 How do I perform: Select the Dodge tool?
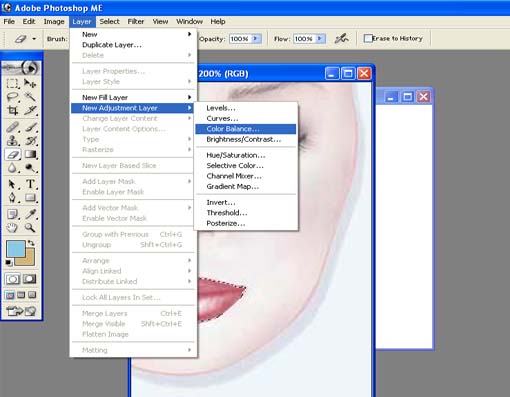coord(30,168)
